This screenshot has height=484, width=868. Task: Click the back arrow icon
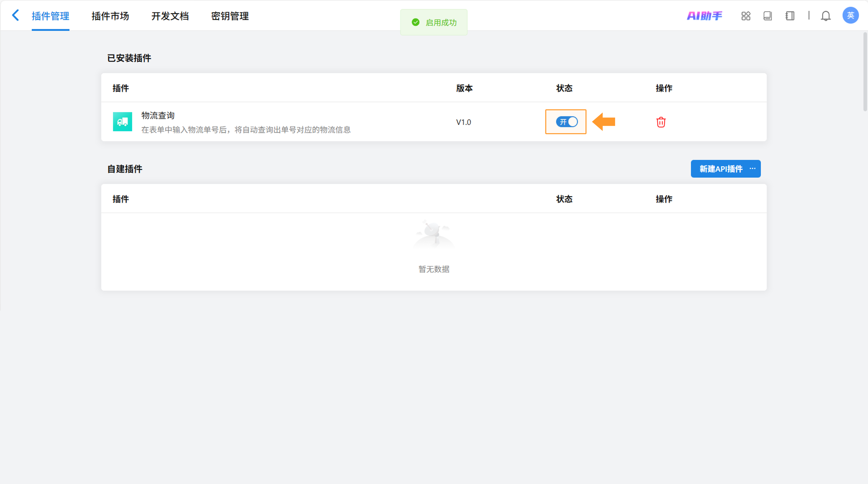click(x=16, y=16)
